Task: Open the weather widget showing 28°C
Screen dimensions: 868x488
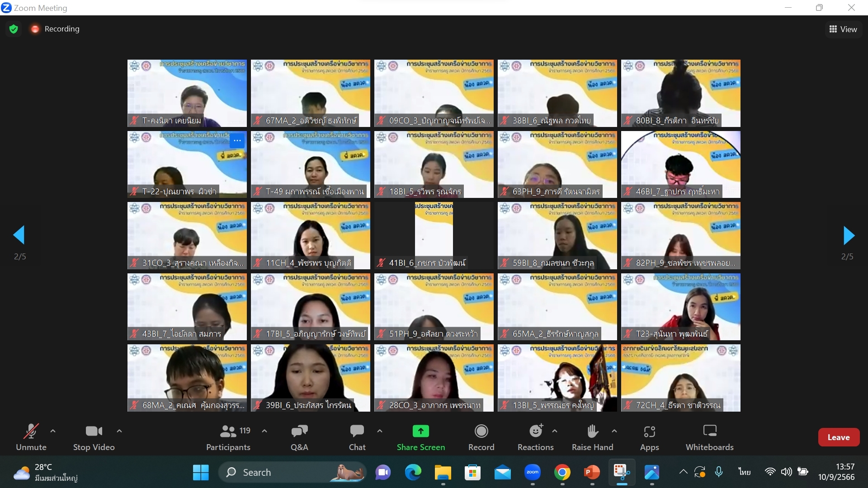Action: point(45,473)
